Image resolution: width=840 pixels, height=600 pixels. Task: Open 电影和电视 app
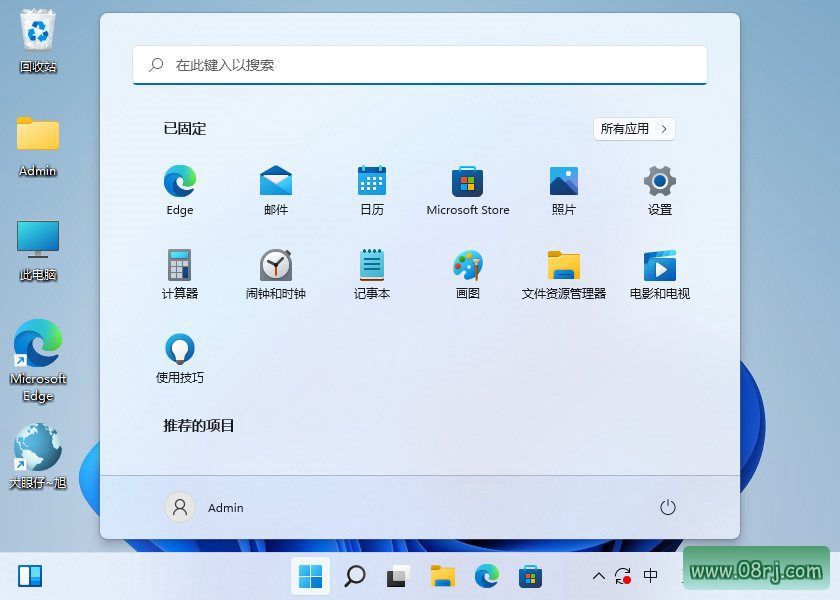tap(659, 274)
